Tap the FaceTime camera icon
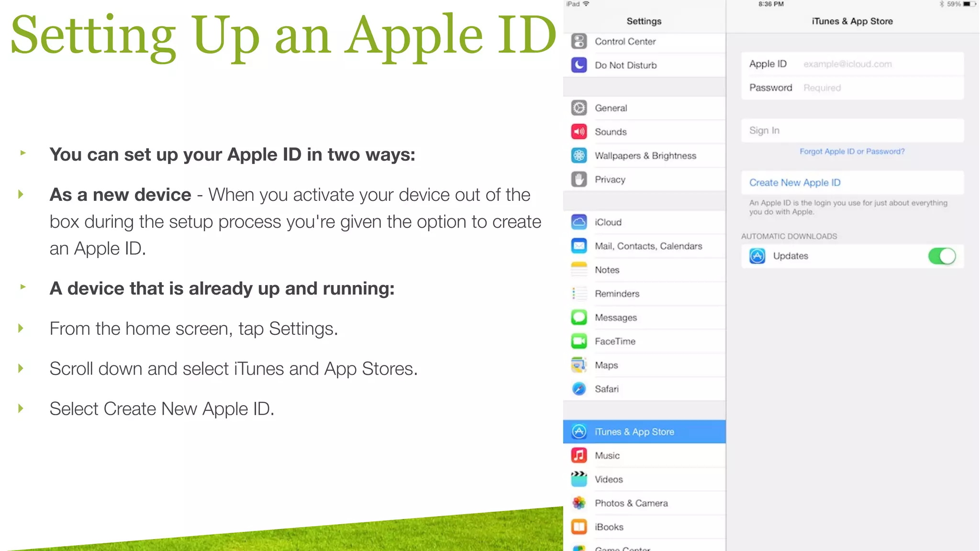This screenshot has height=551, width=980. [x=579, y=341]
